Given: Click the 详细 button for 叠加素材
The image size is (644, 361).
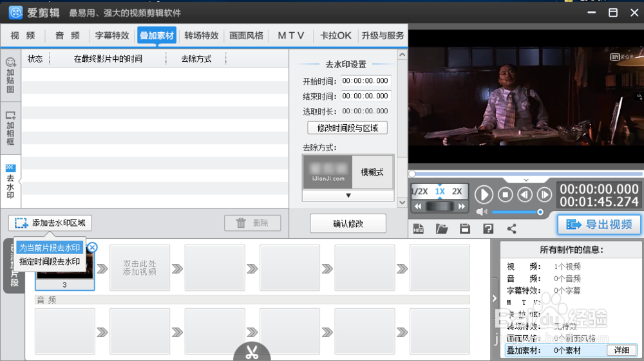Looking at the screenshot, I should tap(621, 350).
